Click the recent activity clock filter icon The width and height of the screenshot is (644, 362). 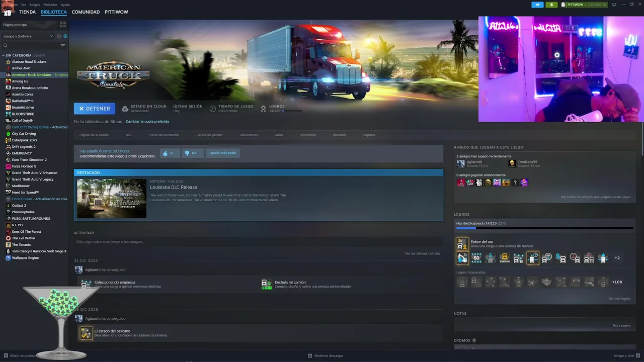(x=59, y=36)
